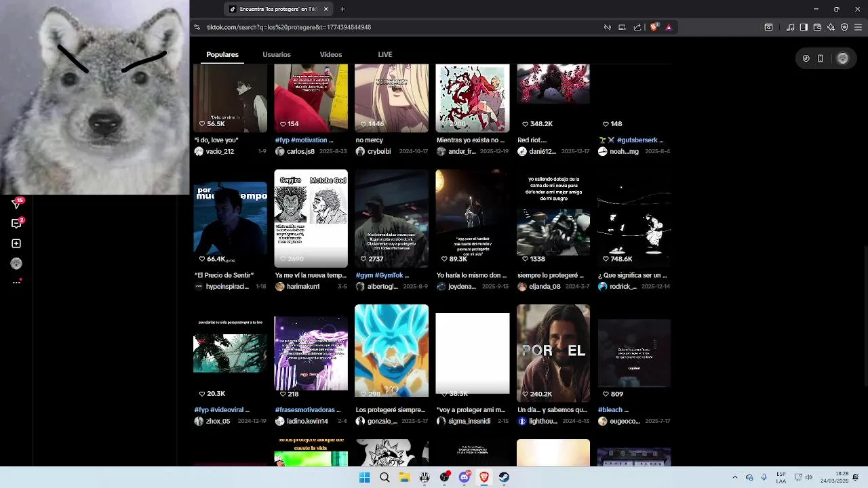The image size is (868, 488).
Task: Open Windows taskbar Search
Action: tap(384, 477)
